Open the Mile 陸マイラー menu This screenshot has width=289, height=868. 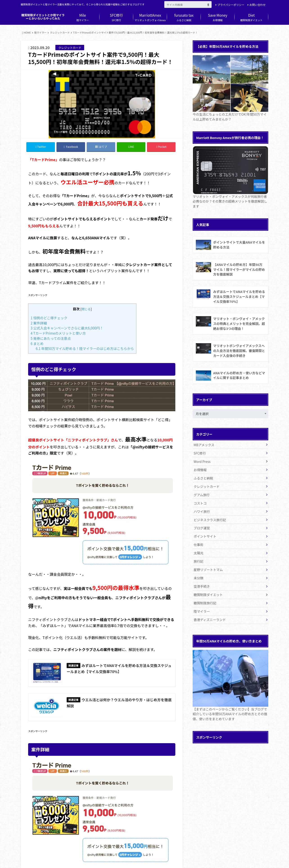point(82,18)
